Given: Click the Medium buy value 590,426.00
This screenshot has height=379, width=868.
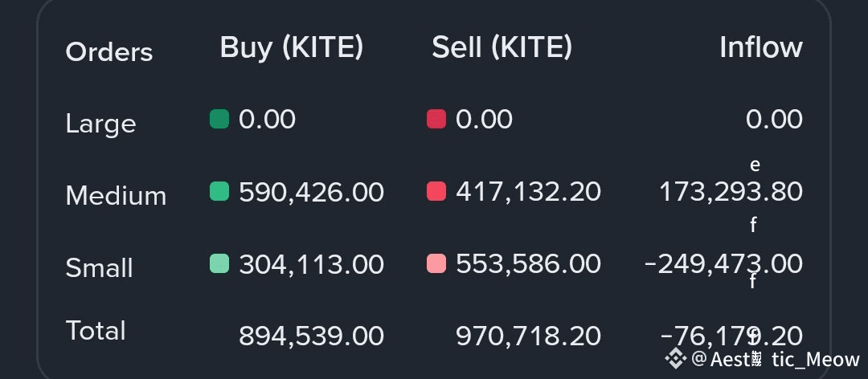Looking at the screenshot, I should pos(311,192).
